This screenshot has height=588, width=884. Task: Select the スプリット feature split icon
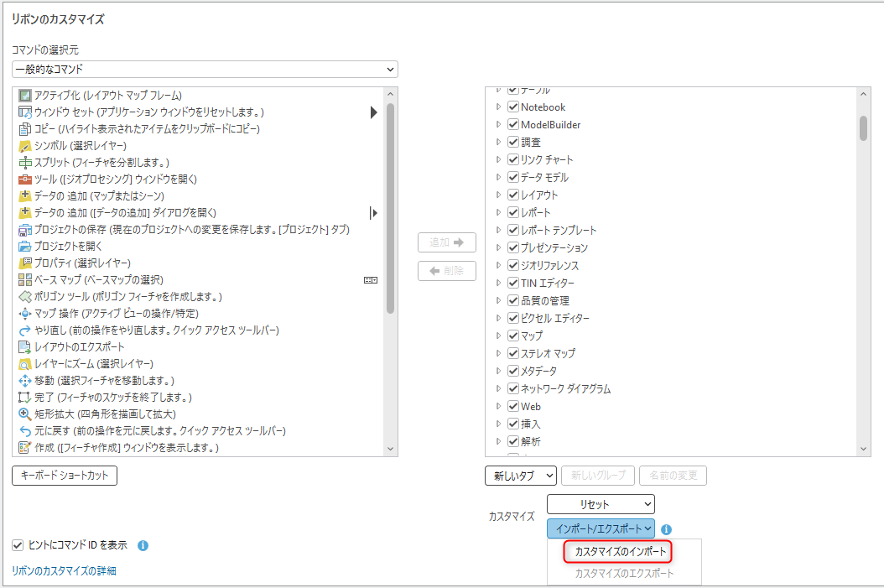point(25,163)
